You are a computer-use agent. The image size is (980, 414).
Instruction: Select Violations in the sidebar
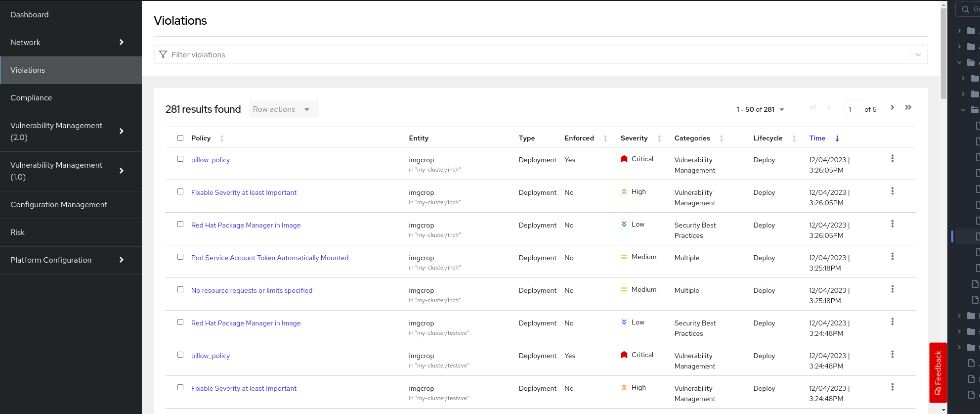(71, 70)
